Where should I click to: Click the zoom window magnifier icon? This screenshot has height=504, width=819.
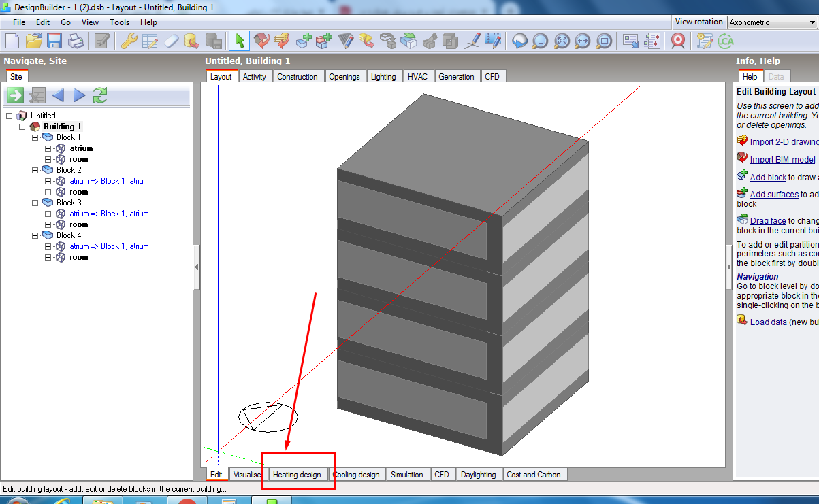tap(604, 41)
